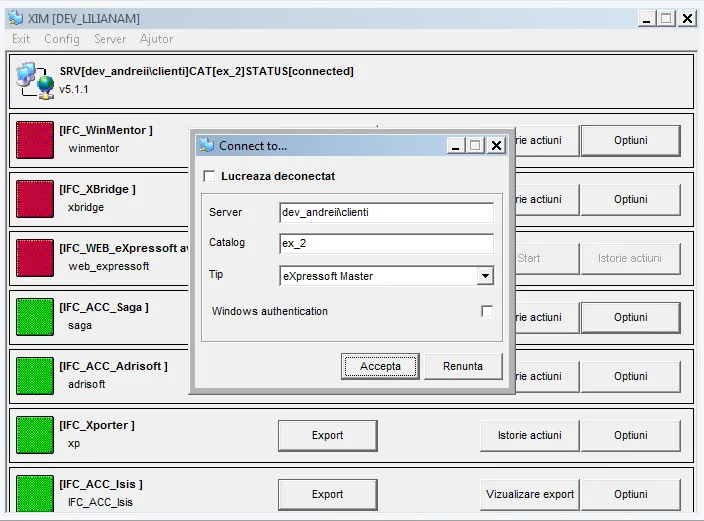Click the green status square for IFC_ACC_Adrisoft
The image size is (704, 521).
[35, 376]
